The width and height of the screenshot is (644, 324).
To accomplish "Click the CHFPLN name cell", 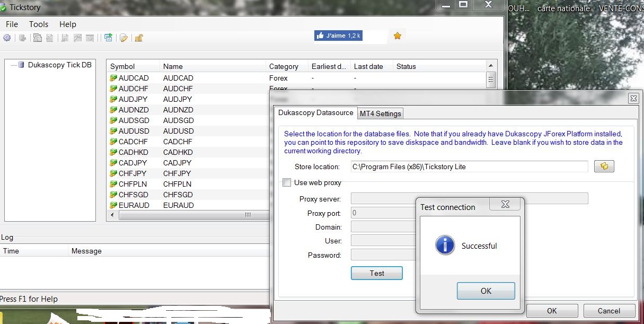I will (x=177, y=184).
